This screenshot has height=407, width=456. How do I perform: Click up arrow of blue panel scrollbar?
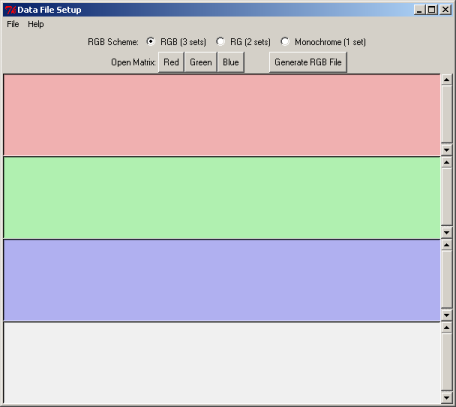point(447,245)
